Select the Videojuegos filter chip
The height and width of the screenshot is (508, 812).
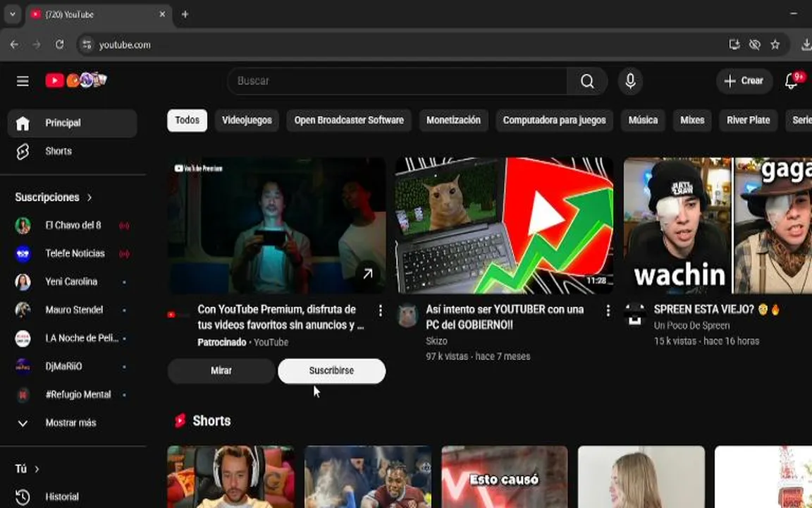[x=247, y=120]
